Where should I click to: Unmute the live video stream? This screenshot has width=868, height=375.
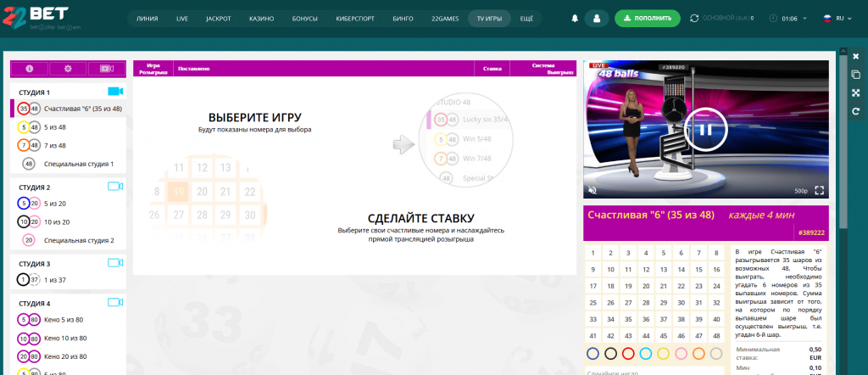(x=593, y=190)
